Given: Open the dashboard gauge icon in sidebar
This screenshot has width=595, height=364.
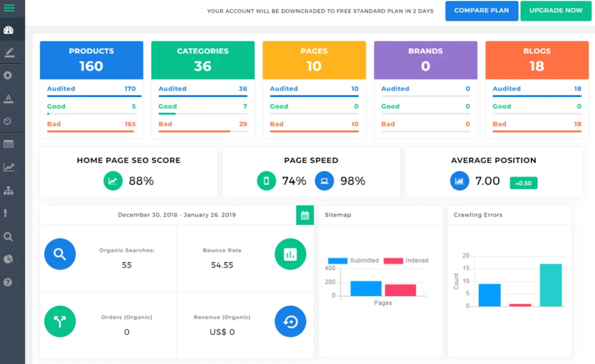Looking at the screenshot, I should 9,30.
